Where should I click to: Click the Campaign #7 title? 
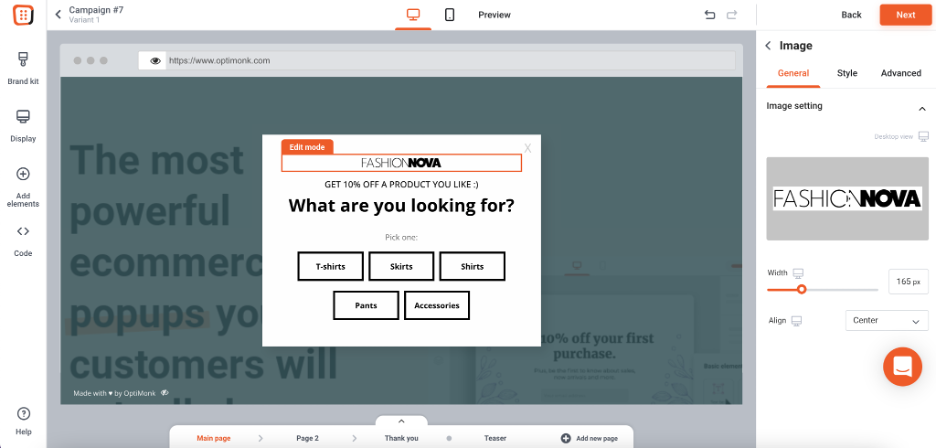[96, 10]
